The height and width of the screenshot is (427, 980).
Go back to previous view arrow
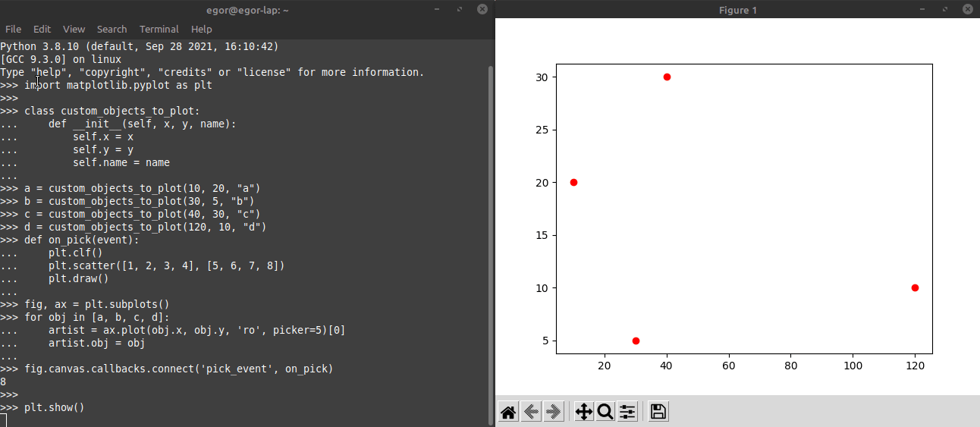[531, 412]
